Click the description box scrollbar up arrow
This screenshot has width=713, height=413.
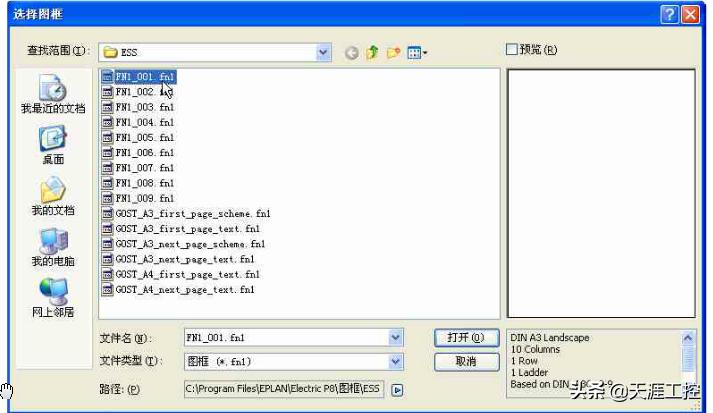688,337
